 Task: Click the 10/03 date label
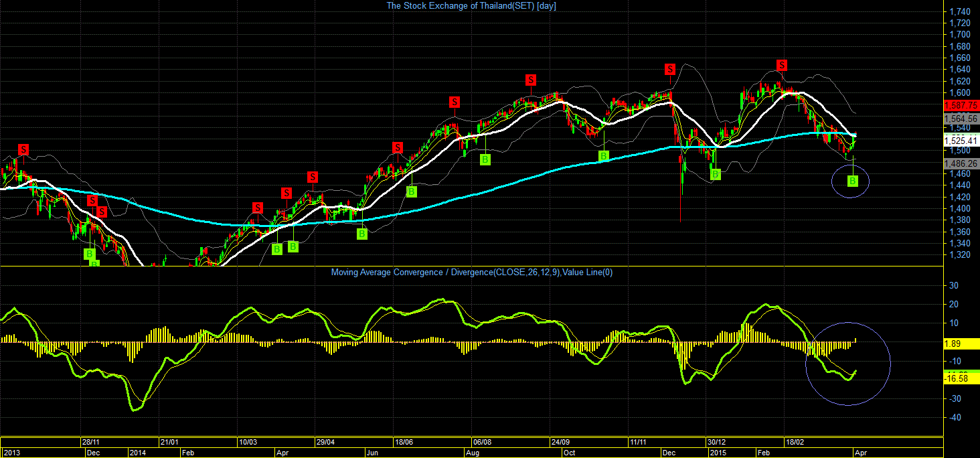(x=248, y=442)
